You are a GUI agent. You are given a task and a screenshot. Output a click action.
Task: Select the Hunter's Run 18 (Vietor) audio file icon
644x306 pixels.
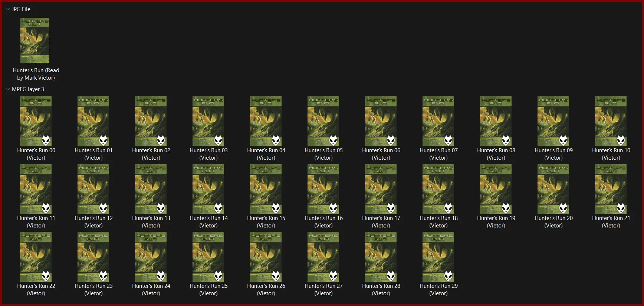click(x=438, y=189)
